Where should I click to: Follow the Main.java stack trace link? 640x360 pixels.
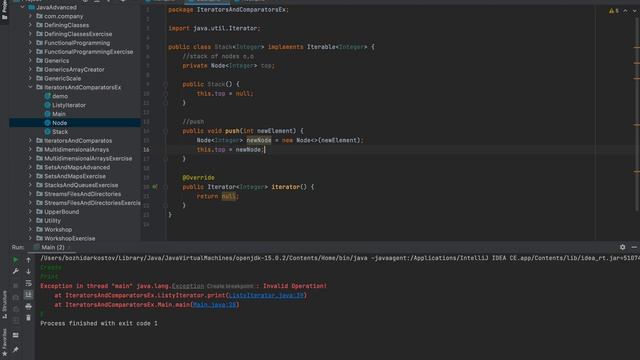pos(214,304)
